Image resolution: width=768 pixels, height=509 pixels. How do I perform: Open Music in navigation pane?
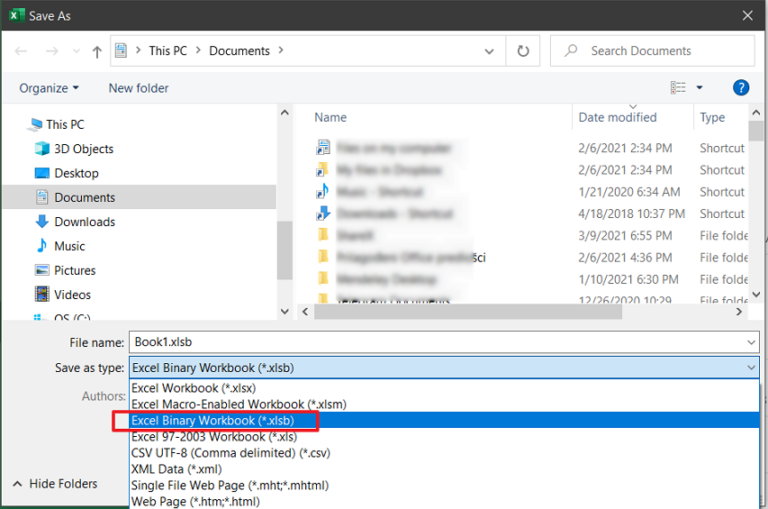(x=60, y=246)
